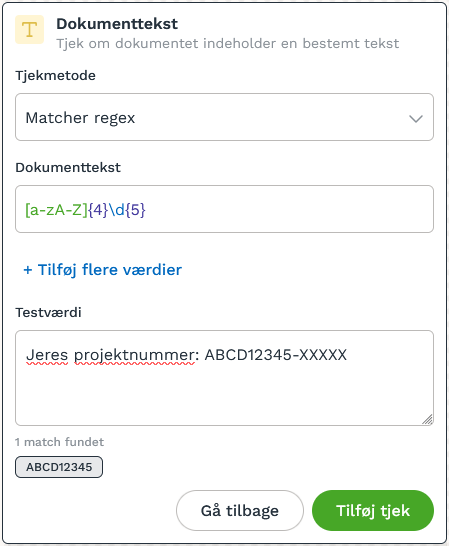This screenshot has height=546, width=449.
Task: Click the resize handle of the Testværdi textarea
Action: tap(427, 419)
